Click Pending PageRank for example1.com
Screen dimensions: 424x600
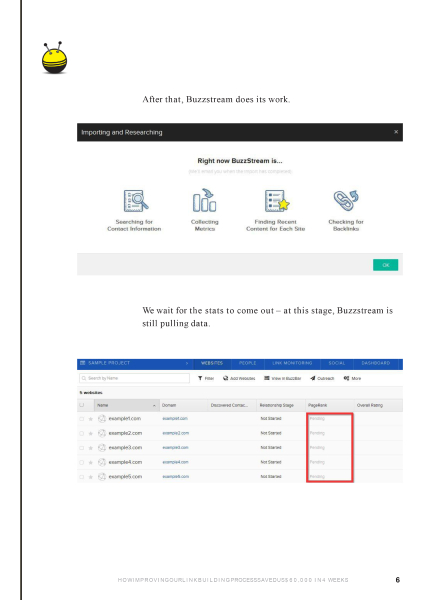[x=317, y=419]
